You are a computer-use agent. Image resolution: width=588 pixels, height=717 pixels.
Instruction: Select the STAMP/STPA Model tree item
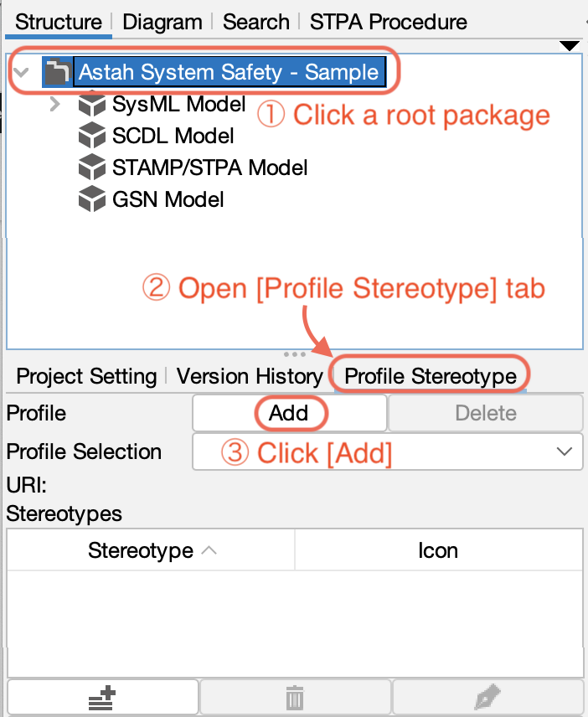coord(210,168)
